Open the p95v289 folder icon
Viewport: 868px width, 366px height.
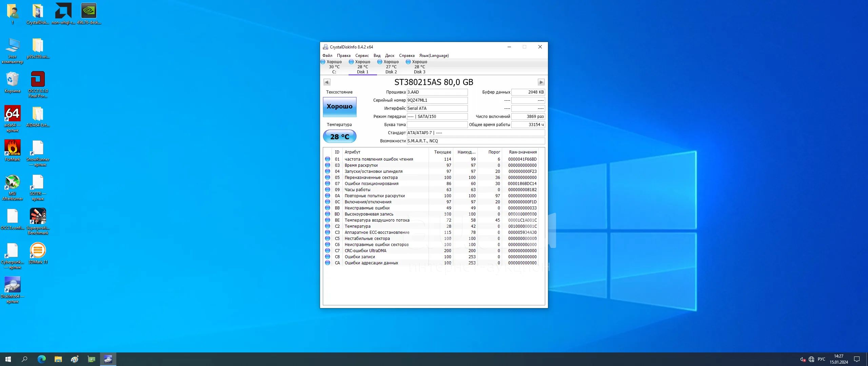38,48
